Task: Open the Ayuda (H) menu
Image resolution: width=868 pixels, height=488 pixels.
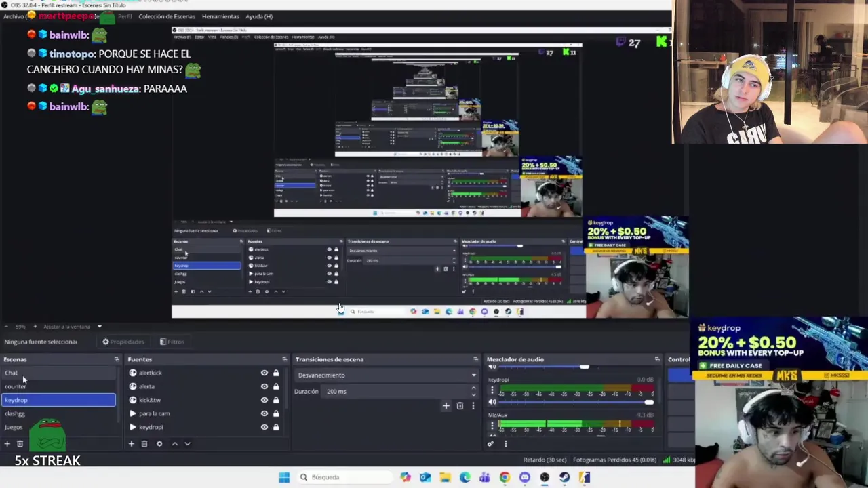Action: pos(259,16)
